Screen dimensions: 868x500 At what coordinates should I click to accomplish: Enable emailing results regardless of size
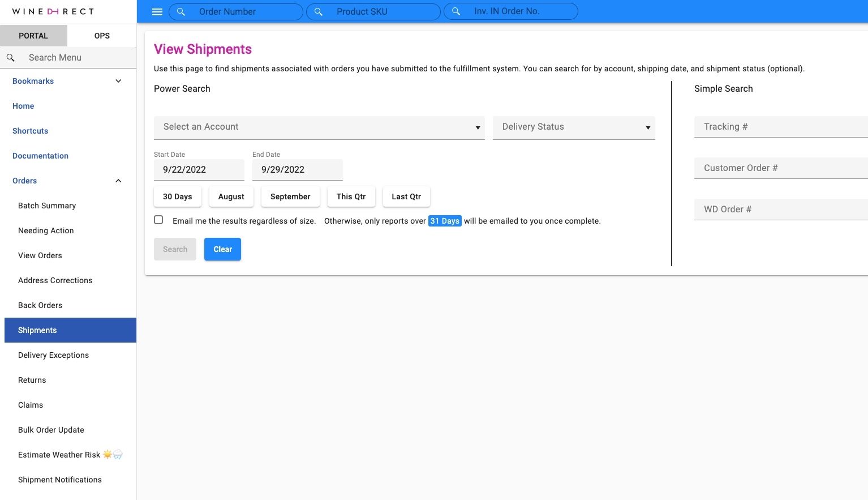(x=158, y=220)
